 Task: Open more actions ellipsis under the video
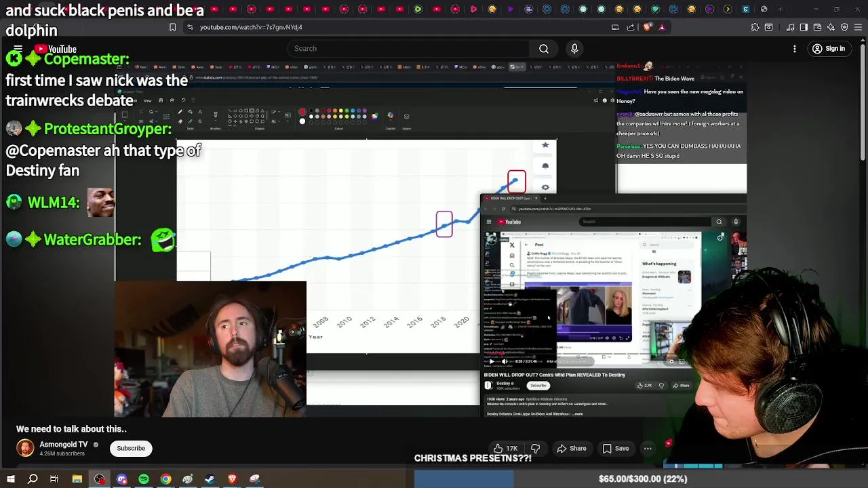point(648,448)
